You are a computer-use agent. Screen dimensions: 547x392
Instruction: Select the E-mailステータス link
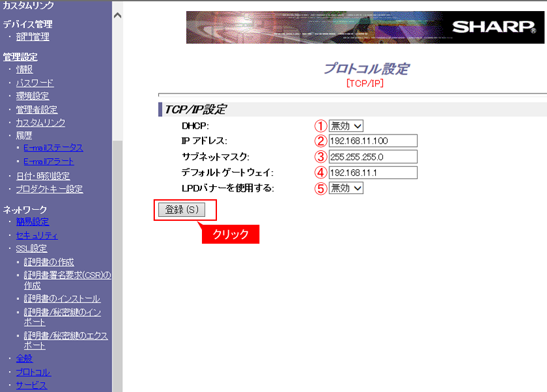coord(53,148)
